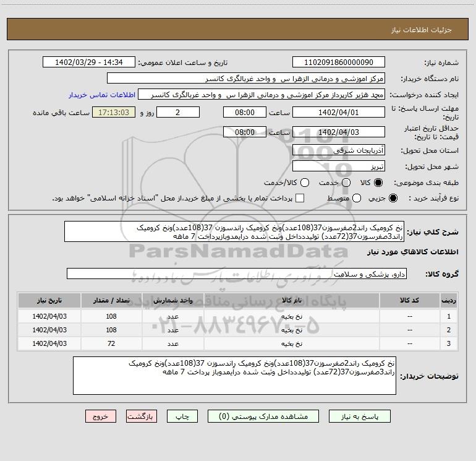The height and width of the screenshot is (461, 476).
Task: Click quantity 72 in row 3
Action: tap(111, 343)
